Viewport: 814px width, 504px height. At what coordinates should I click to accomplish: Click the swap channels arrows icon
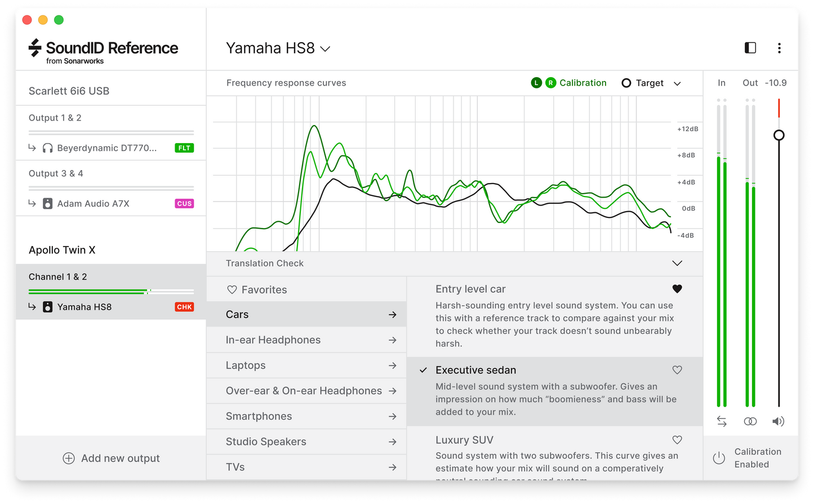[x=722, y=421]
